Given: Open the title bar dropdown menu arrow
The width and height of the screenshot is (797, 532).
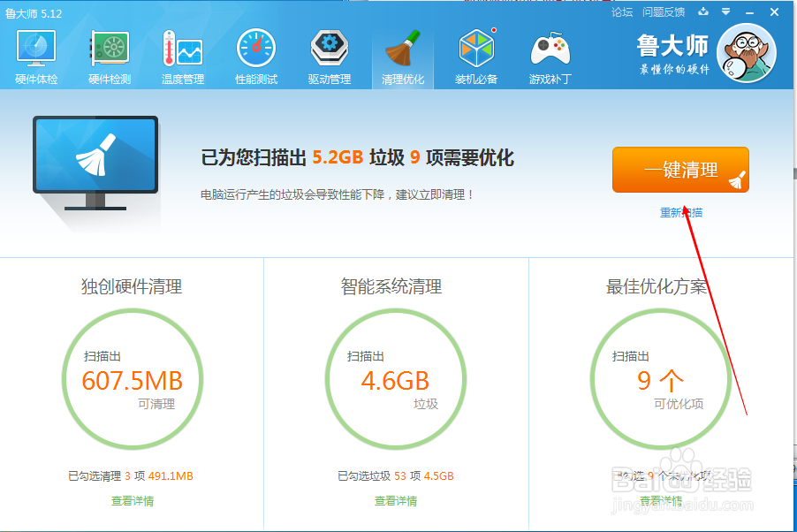Looking at the screenshot, I should (x=725, y=11).
